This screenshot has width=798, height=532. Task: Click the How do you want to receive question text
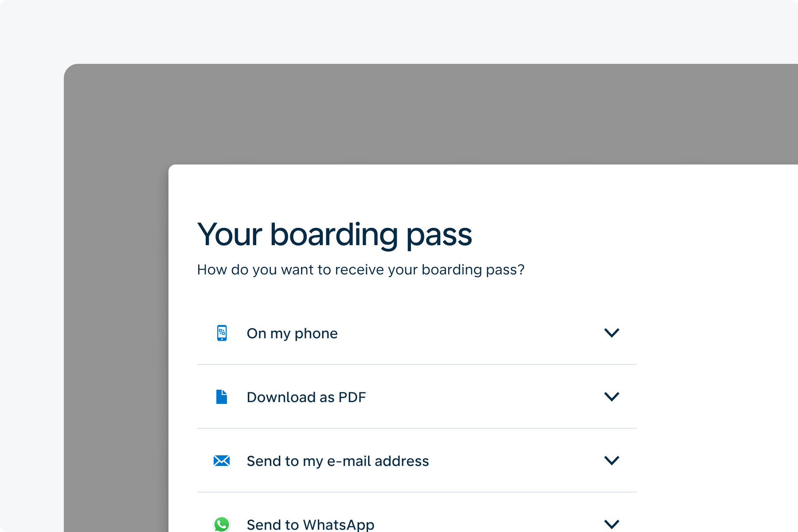pyautogui.click(x=361, y=270)
